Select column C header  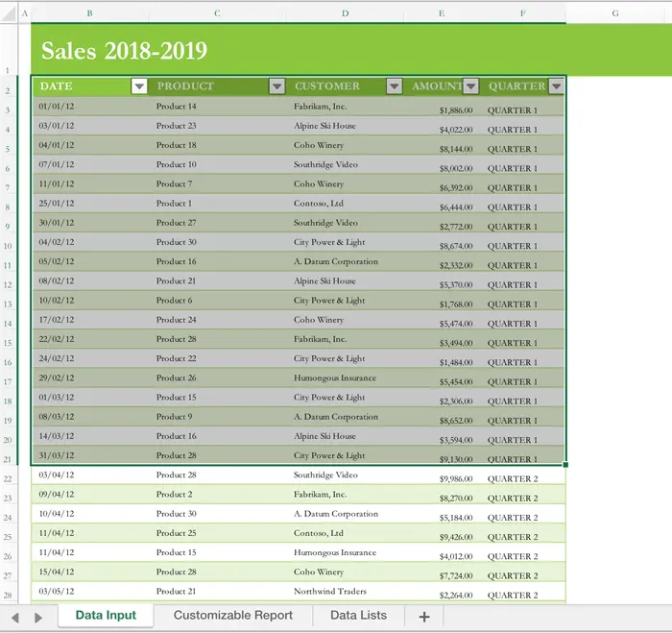tap(217, 13)
